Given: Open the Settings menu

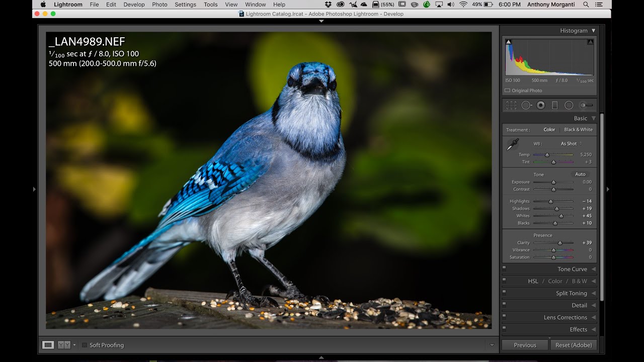Looking at the screenshot, I should [185, 5].
